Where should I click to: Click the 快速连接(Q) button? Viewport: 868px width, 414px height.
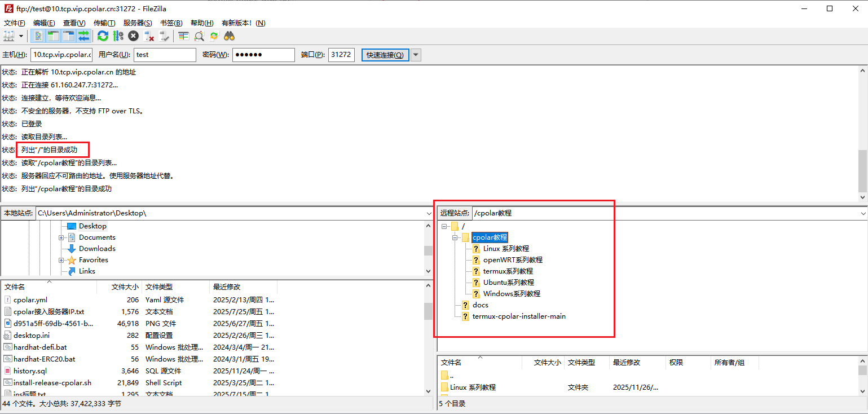pos(385,55)
